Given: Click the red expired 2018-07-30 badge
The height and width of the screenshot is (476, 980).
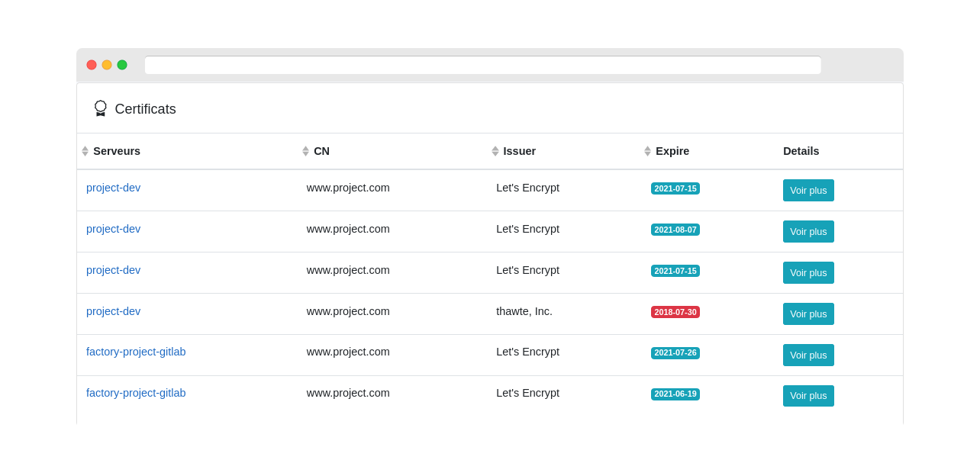Looking at the screenshot, I should click(x=675, y=312).
